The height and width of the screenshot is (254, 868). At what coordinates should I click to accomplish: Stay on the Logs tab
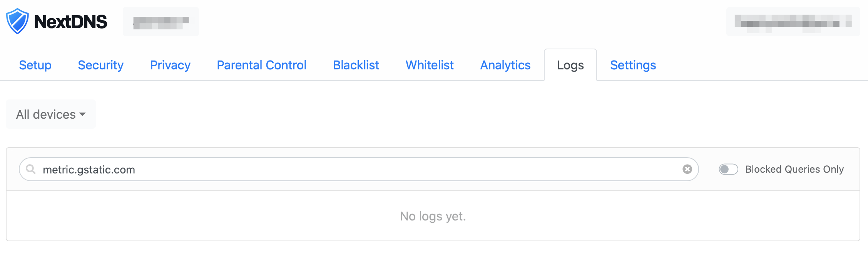[570, 65]
